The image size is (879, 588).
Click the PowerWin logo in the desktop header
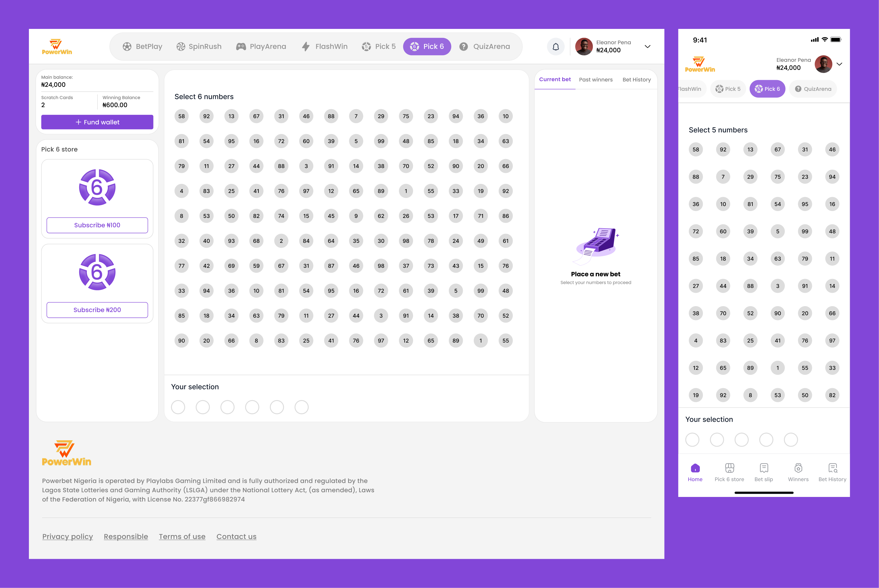pos(57,47)
